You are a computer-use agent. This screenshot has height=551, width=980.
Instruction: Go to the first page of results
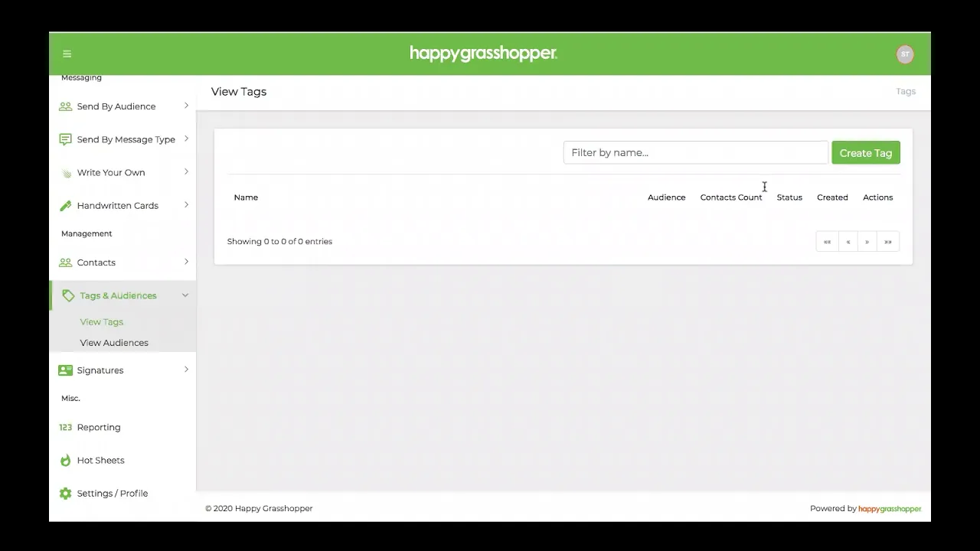click(x=827, y=242)
